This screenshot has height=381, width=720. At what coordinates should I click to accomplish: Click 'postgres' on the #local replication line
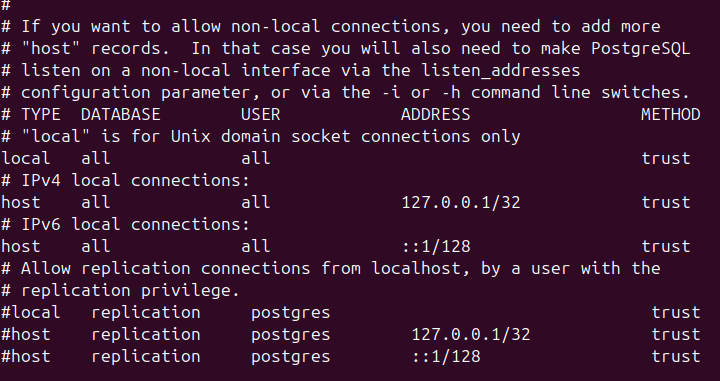(x=291, y=314)
